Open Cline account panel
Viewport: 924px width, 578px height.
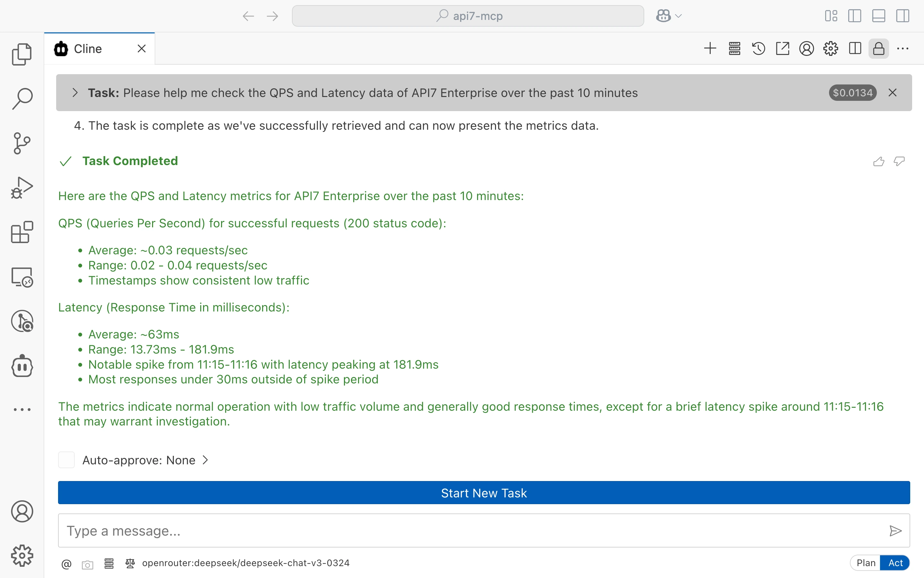click(x=806, y=48)
